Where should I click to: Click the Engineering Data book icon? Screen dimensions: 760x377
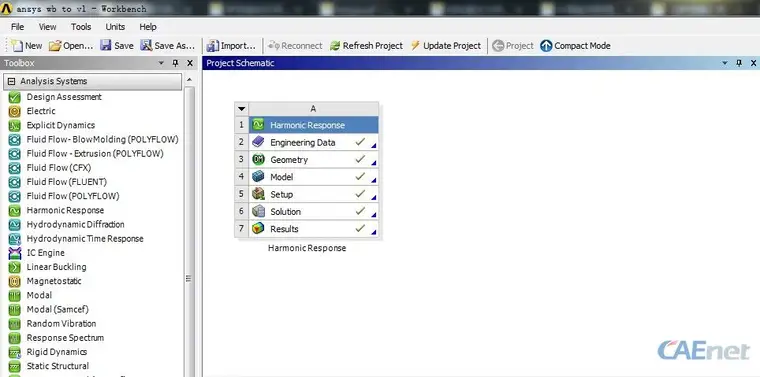258,142
